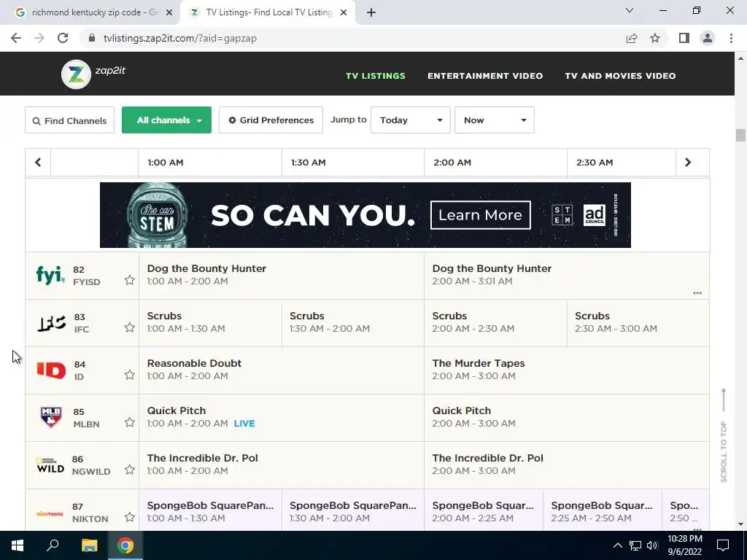Open Scrubs 2:30 AM - 3:00 AM listing
This screenshot has height=560, width=747.
coord(638,323)
